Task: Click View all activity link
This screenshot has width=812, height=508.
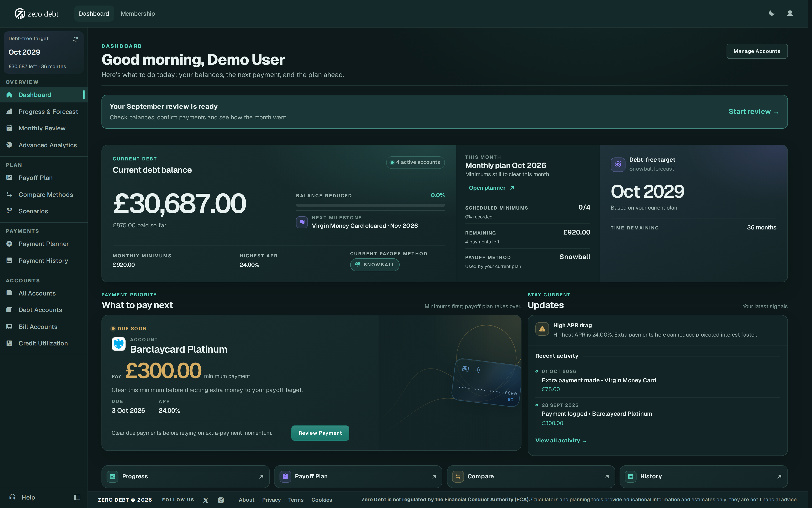Action: (x=561, y=440)
